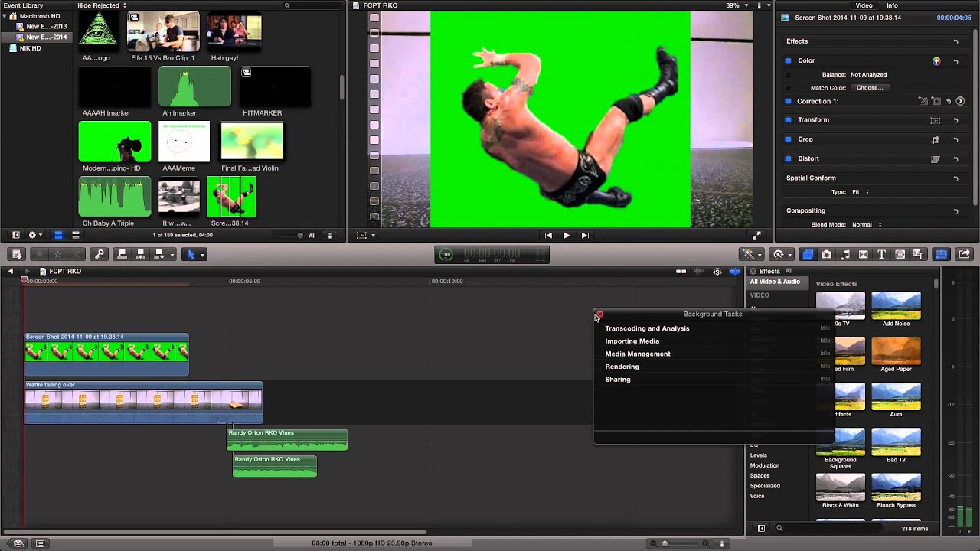Toggle the Solo icon in timeline

(x=717, y=271)
